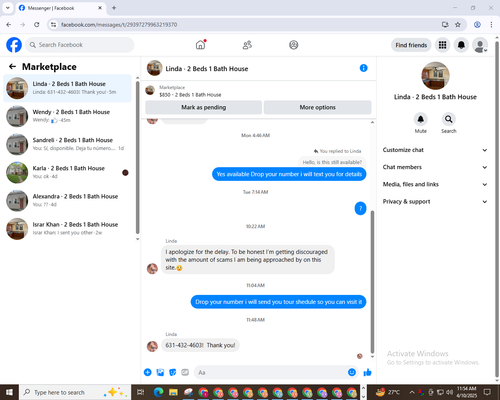Search in conversation magnifier icon
Viewport: 500px width, 400px height.
[449, 119]
